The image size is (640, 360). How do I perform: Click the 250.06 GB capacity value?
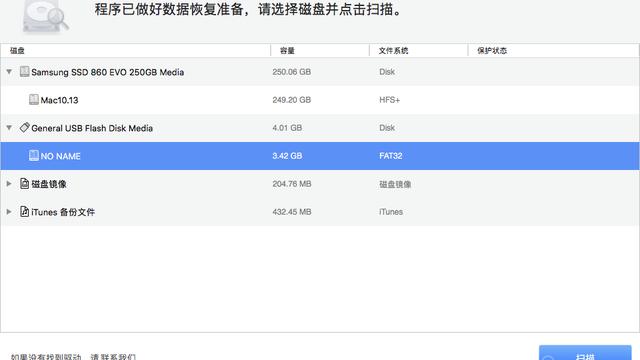click(x=292, y=72)
